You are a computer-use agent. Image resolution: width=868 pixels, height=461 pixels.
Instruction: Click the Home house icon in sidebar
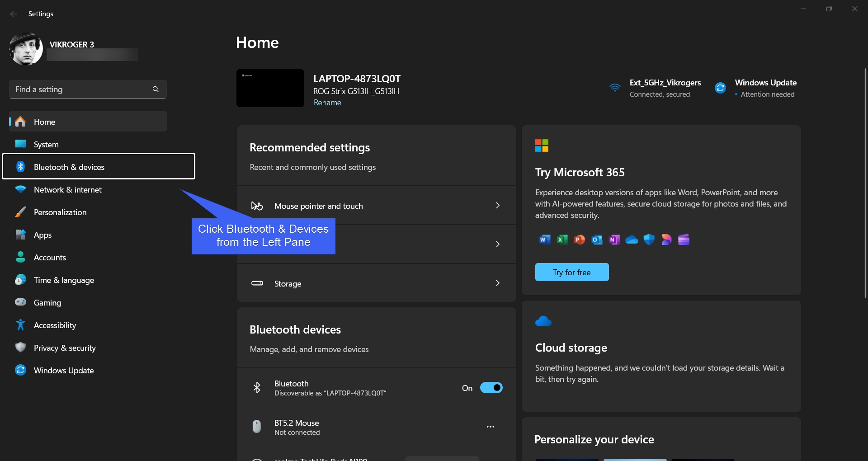coord(20,122)
